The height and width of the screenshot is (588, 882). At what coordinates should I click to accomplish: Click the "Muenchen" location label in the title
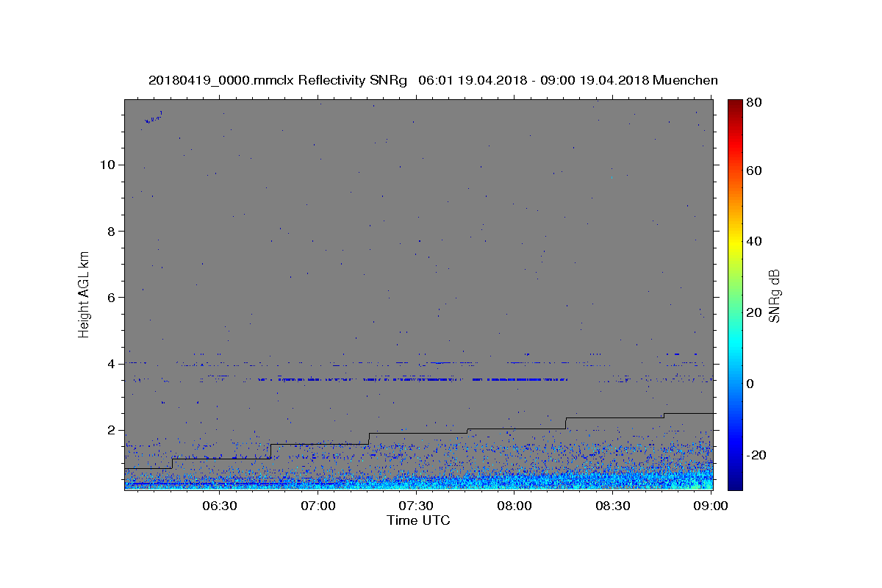click(684, 80)
